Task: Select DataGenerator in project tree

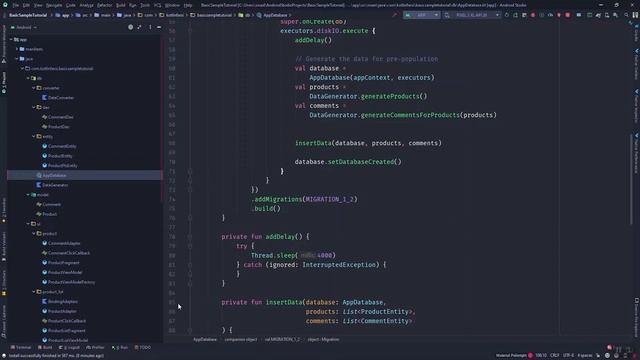Action: (55, 185)
